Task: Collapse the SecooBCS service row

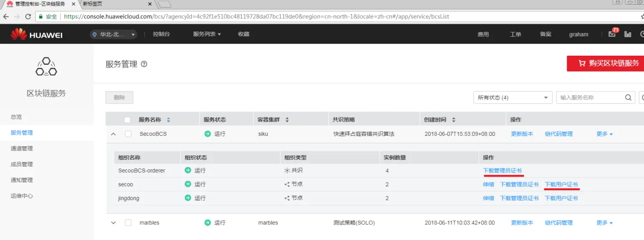Action: (x=113, y=134)
